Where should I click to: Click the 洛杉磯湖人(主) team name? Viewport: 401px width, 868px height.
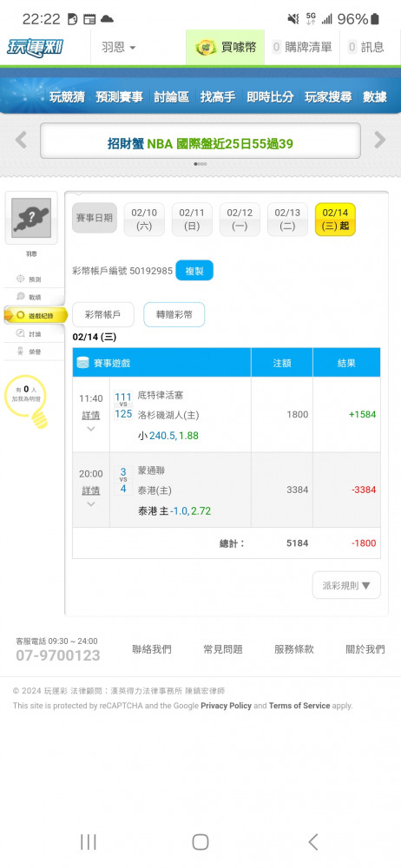168,415
